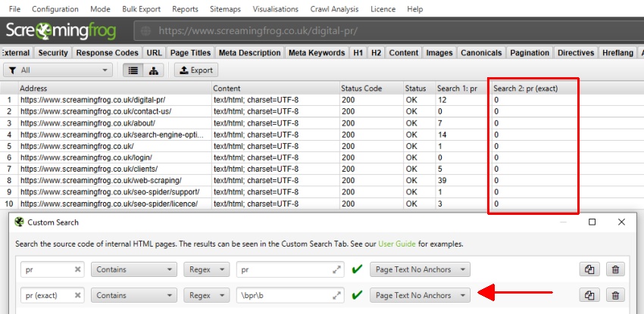644x314 pixels.
Task: Open Regex dropdown for 'pr' row
Action: coord(206,269)
